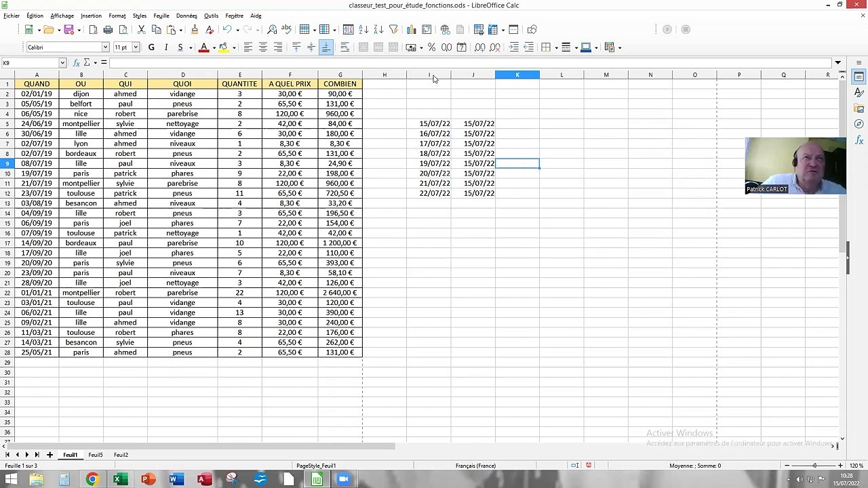Format selection as percent

click(431, 47)
